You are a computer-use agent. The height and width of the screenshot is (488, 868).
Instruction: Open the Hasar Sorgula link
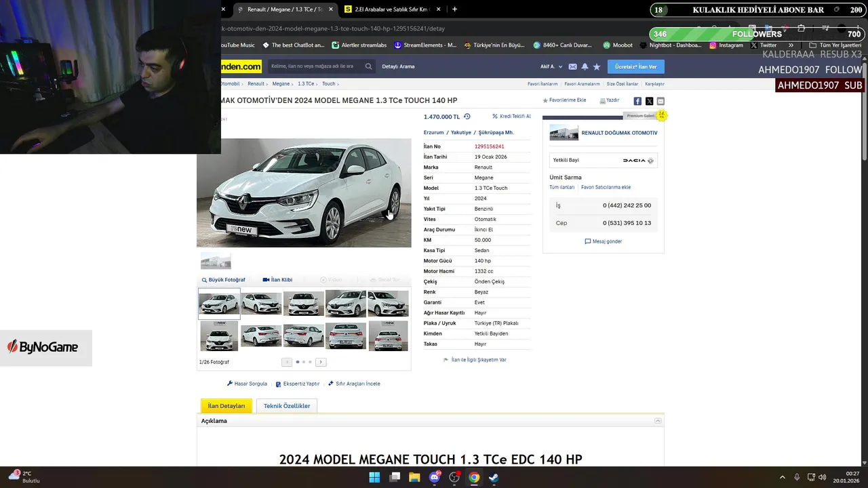point(247,384)
